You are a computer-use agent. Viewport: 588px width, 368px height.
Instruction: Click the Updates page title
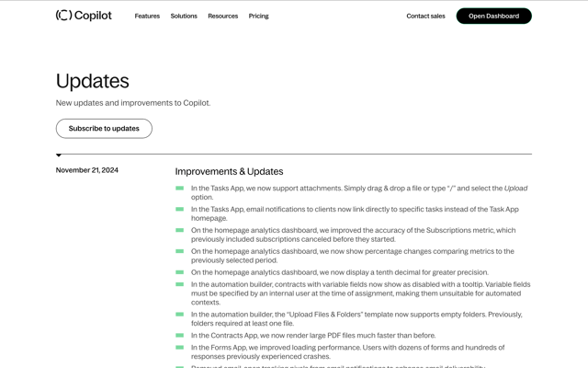click(x=92, y=81)
